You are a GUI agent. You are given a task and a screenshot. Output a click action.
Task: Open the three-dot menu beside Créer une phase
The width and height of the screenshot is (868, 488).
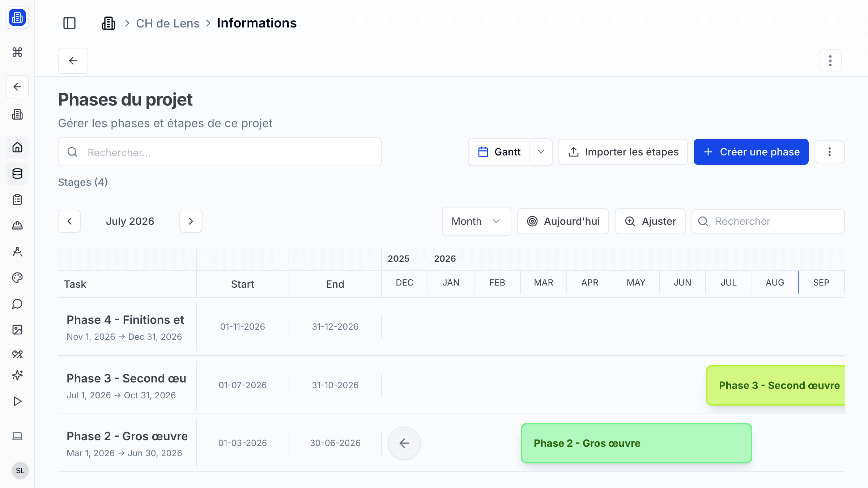point(830,152)
